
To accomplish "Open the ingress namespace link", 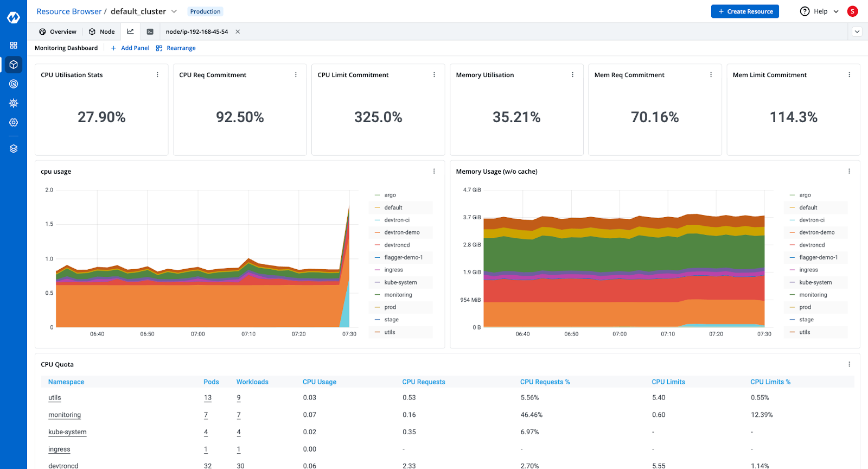I will pos(59,449).
